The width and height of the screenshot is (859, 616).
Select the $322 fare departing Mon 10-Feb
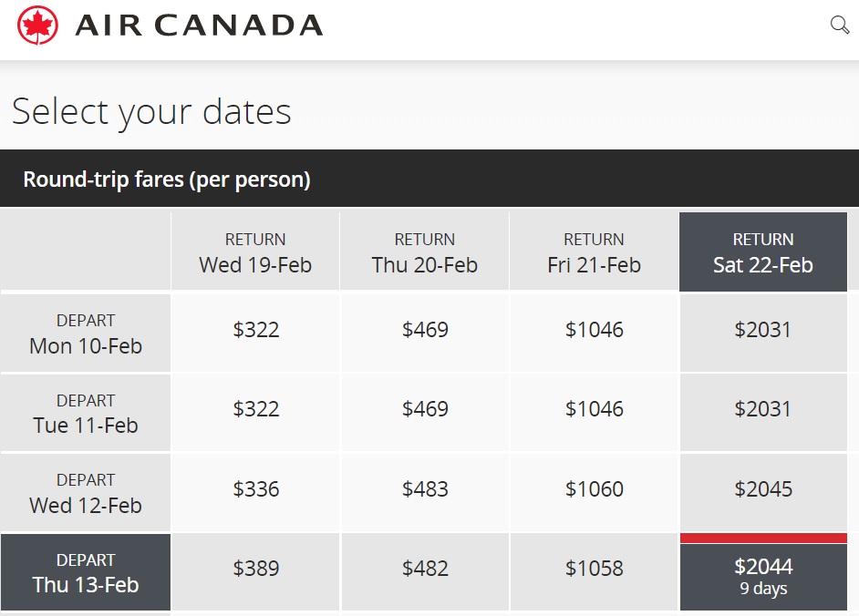tap(256, 333)
